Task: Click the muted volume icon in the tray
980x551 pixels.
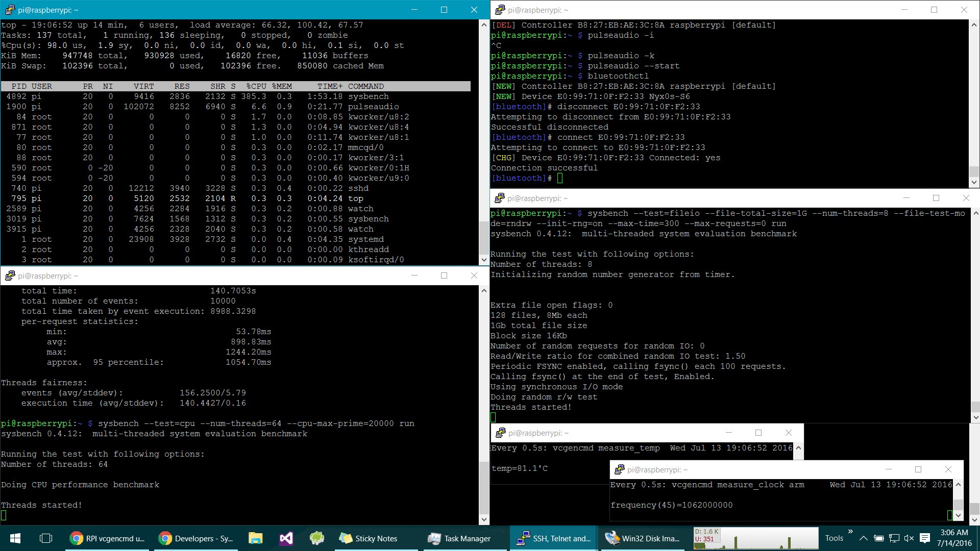Action: (909, 538)
